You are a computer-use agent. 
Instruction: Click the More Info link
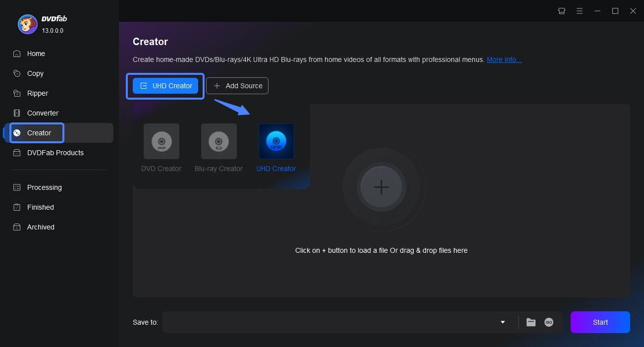[504, 59]
